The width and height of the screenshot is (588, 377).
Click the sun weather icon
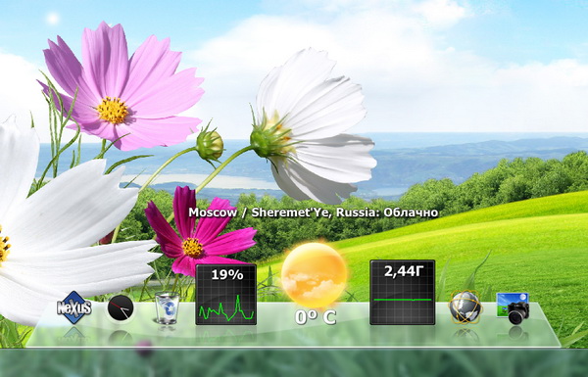tap(314, 275)
